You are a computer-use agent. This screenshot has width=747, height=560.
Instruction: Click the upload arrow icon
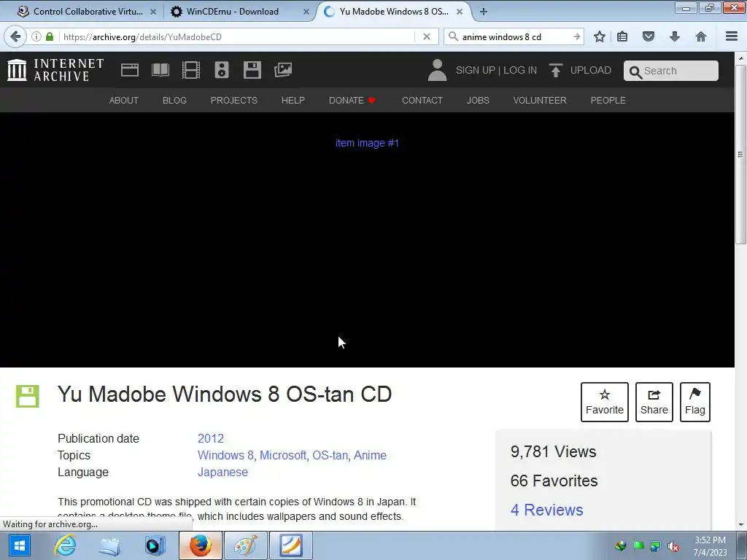click(x=555, y=70)
